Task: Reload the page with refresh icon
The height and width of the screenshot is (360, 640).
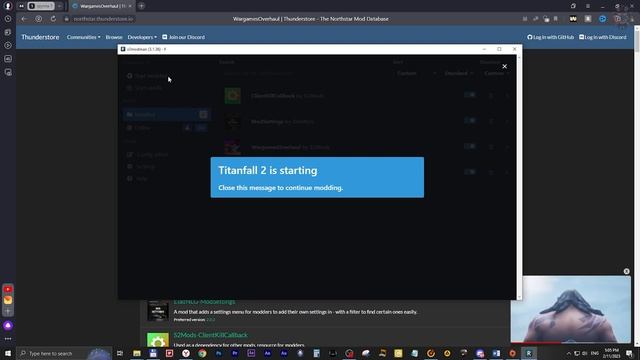Action: point(53,19)
